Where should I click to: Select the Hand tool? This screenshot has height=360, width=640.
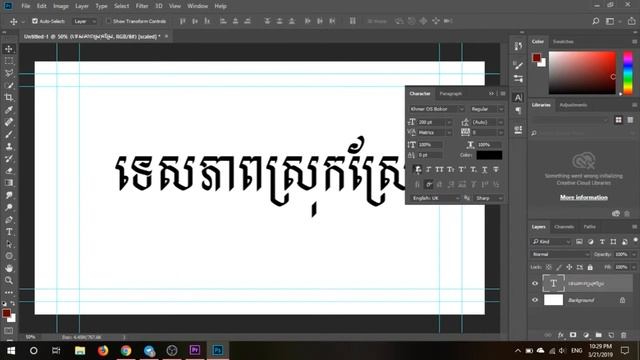coord(9,268)
